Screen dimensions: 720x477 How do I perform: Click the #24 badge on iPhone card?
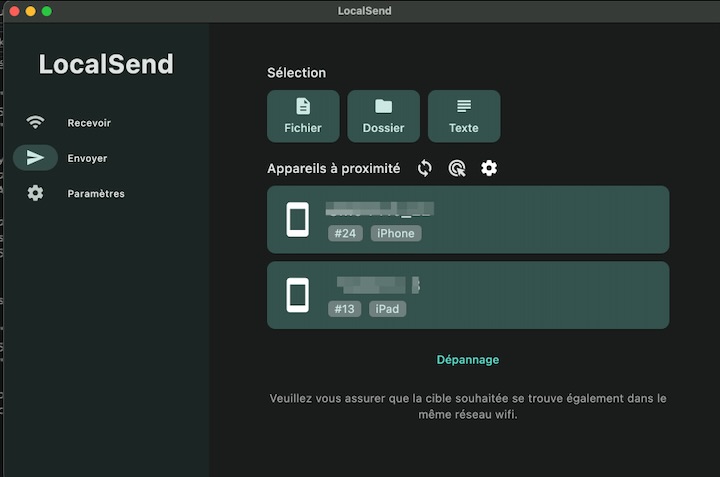(345, 234)
